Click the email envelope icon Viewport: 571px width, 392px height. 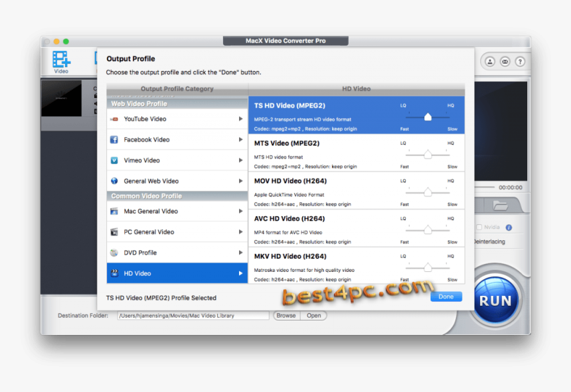pos(505,62)
